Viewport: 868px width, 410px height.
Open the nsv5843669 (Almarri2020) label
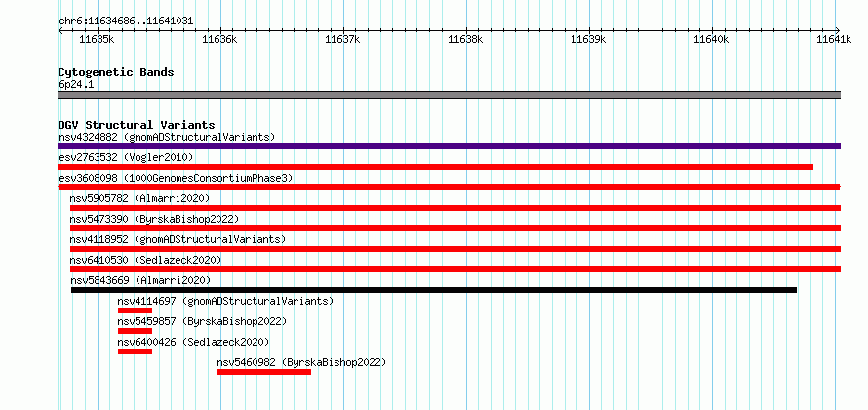coord(140,280)
